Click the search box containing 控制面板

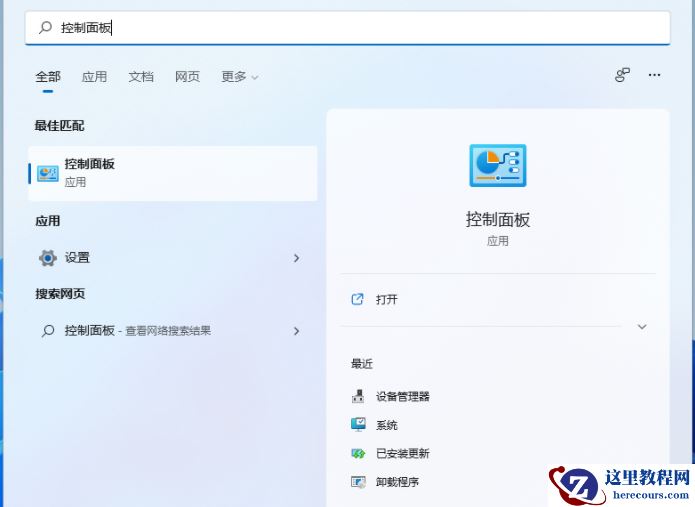pos(348,28)
